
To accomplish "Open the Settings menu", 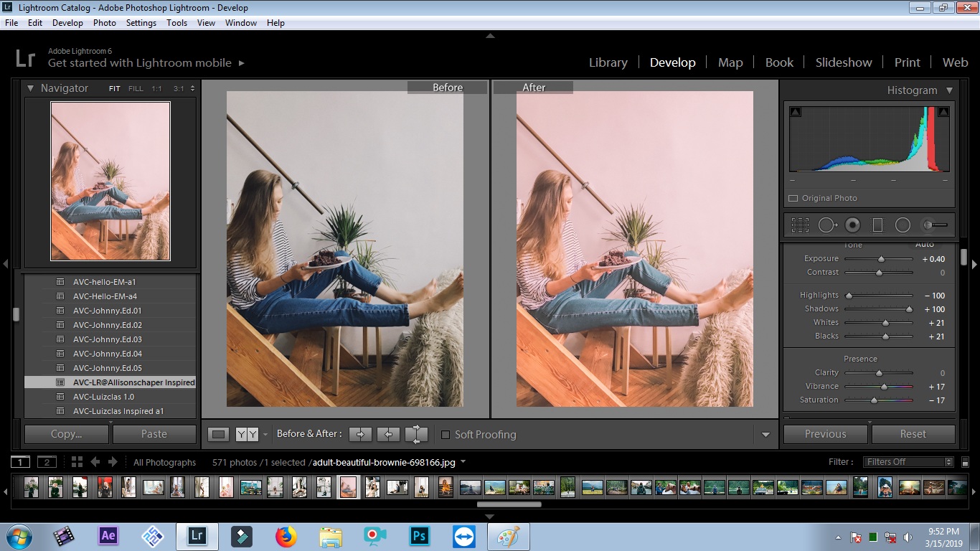I will [141, 23].
